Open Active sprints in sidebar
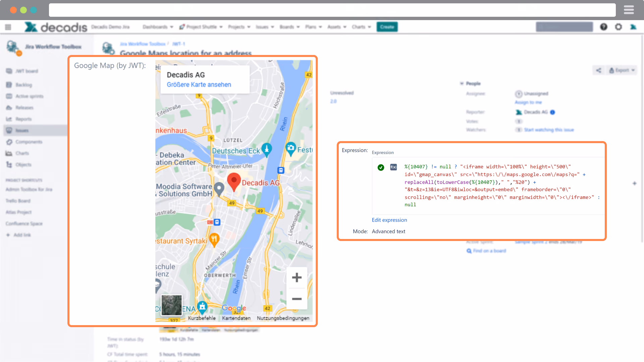The width and height of the screenshot is (644, 362). click(25, 96)
